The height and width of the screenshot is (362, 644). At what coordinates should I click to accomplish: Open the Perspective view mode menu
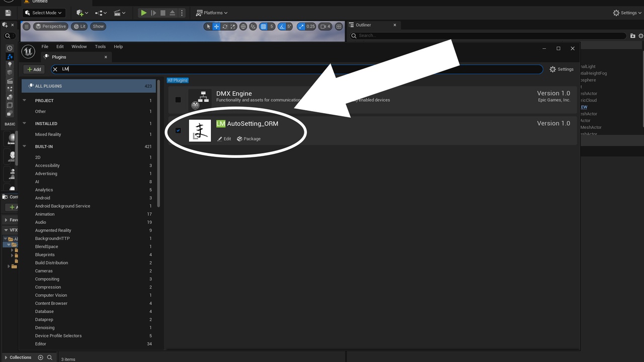tap(50, 26)
